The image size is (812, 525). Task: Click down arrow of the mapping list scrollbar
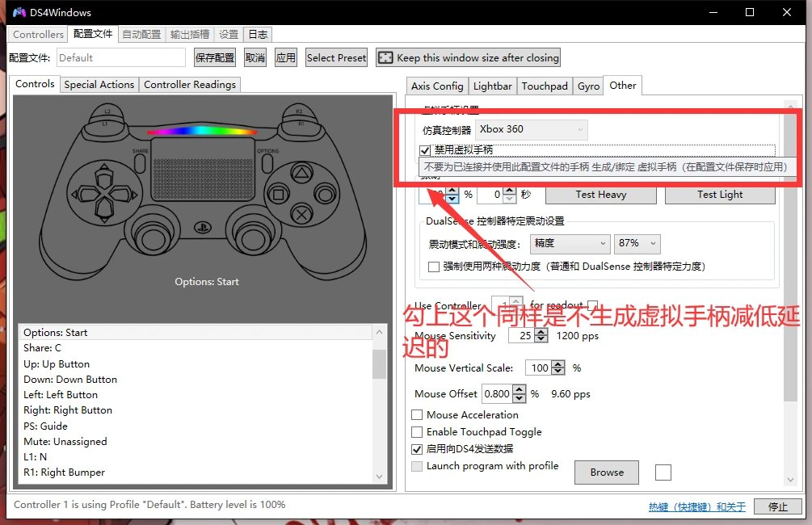click(x=379, y=477)
